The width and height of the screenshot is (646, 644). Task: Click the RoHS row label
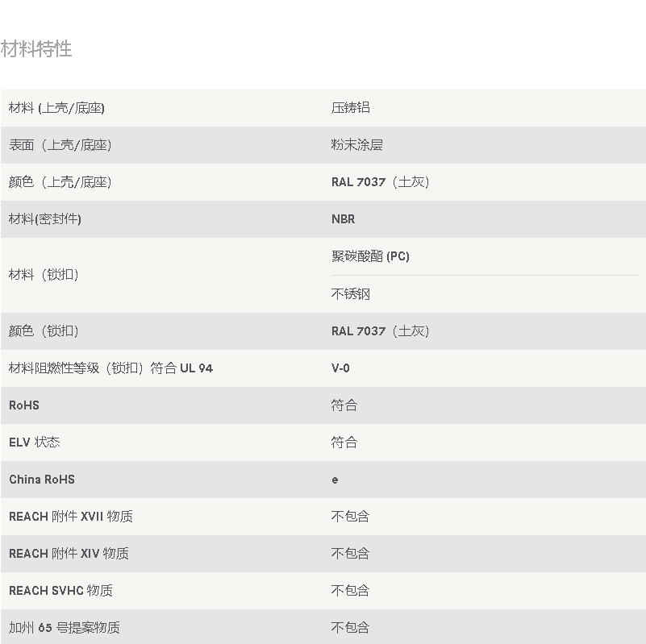24,405
